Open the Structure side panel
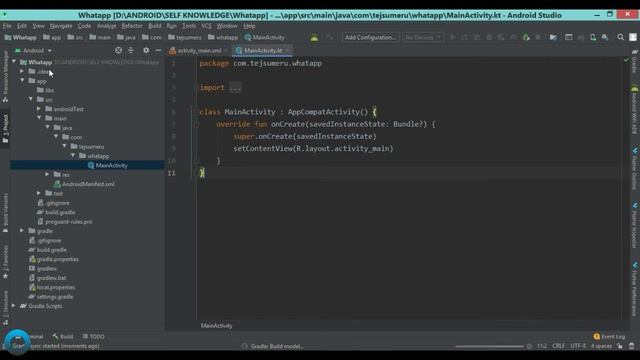The image size is (640, 360). coord(5,308)
